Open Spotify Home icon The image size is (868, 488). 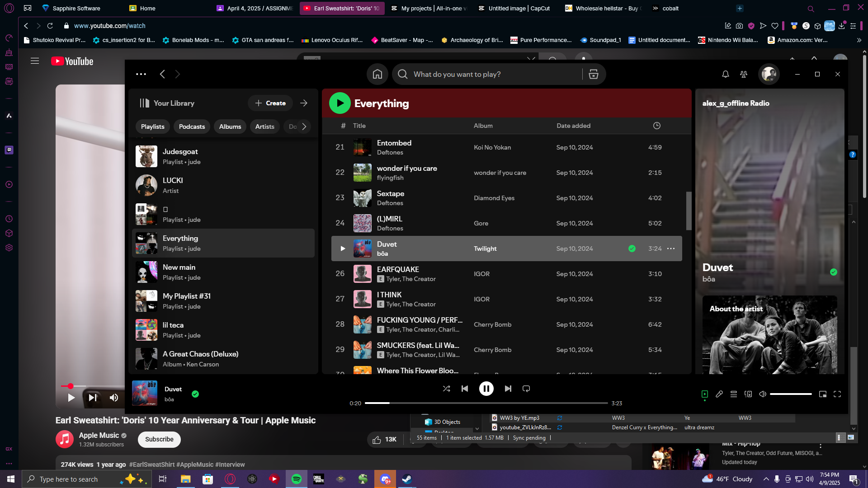tap(377, 74)
